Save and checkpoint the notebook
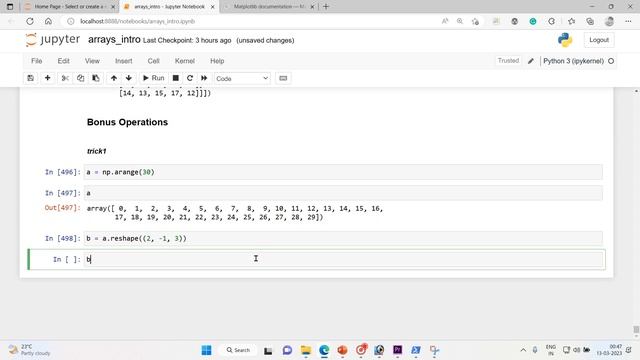 (x=31, y=78)
